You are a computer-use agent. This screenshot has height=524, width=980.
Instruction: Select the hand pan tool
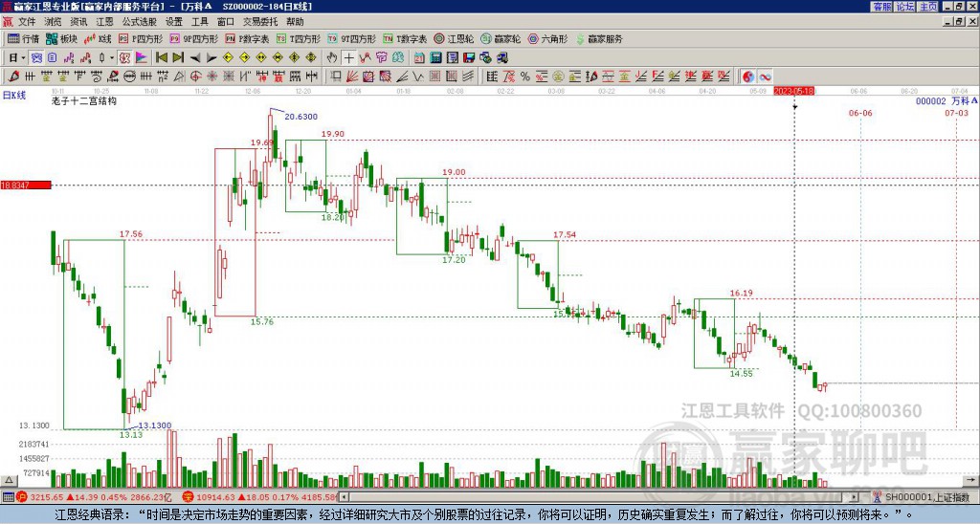click(x=332, y=58)
